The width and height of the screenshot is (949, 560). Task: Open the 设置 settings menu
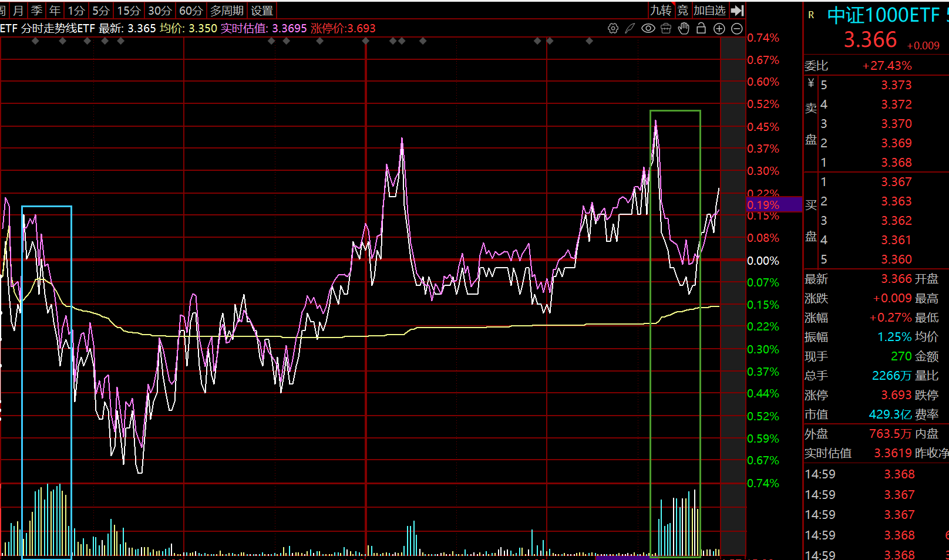(262, 11)
